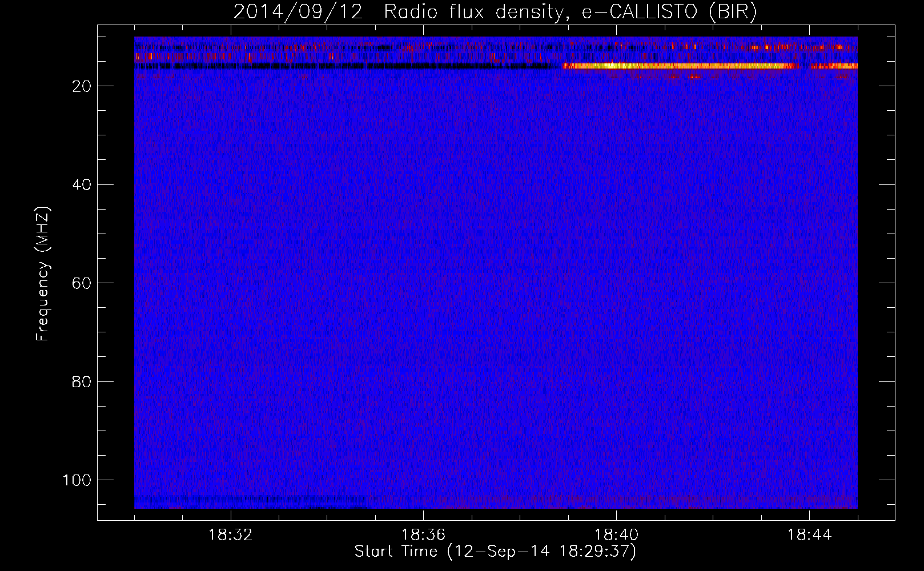Click the 40 frequency tick label

82,185
